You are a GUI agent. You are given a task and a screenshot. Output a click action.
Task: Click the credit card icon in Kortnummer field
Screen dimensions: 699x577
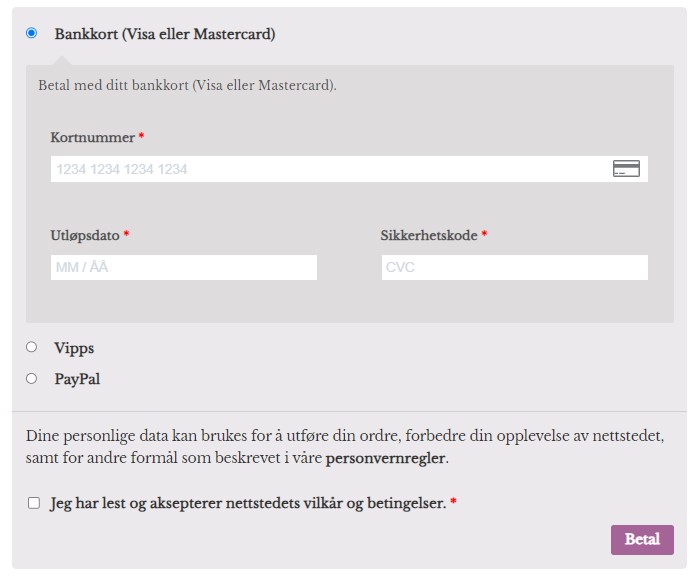[626, 169]
